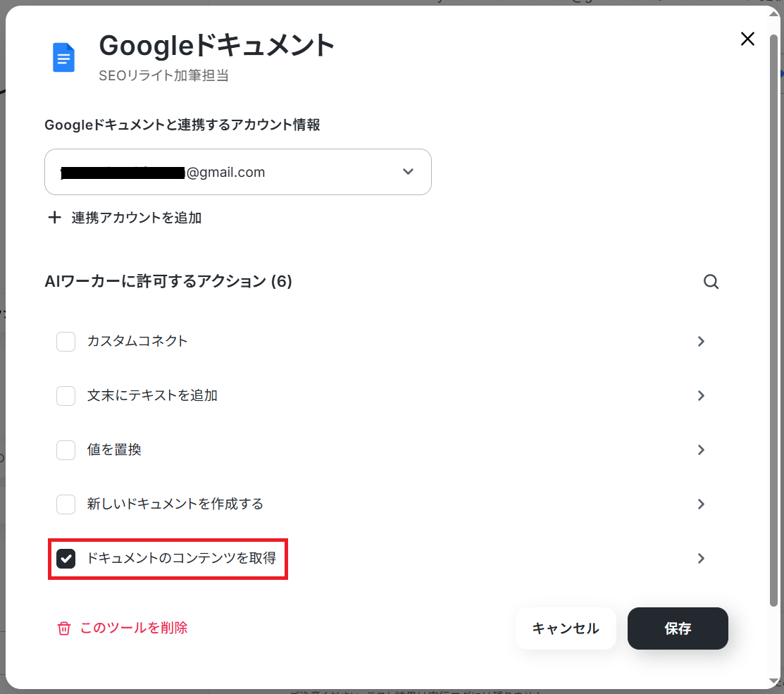Click the キャンセル button
This screenshot has height=694, width=784.
(566, 628)
